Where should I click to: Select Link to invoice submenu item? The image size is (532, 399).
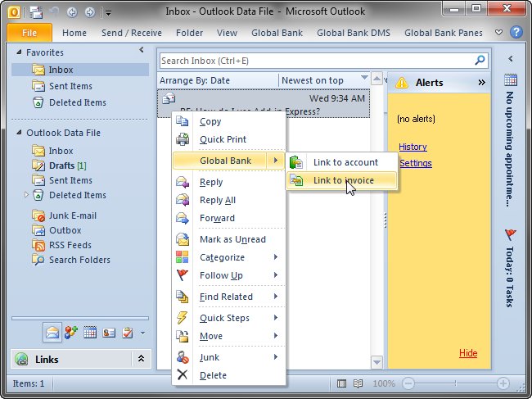341,180
